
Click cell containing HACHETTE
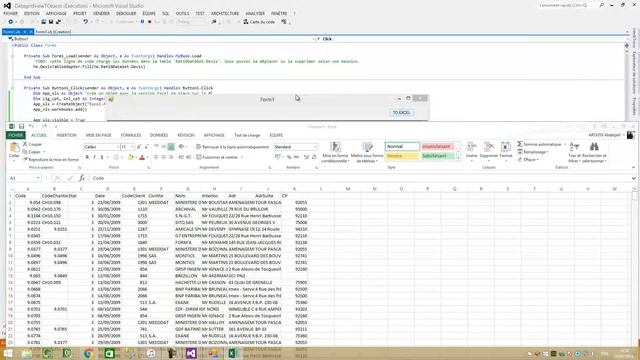[x=187, y=282]
